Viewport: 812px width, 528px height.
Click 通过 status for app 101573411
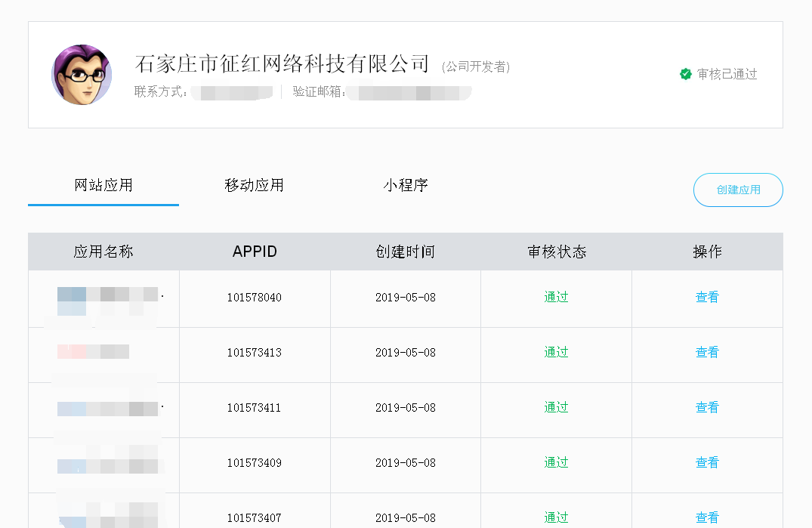tap(556, 407)
